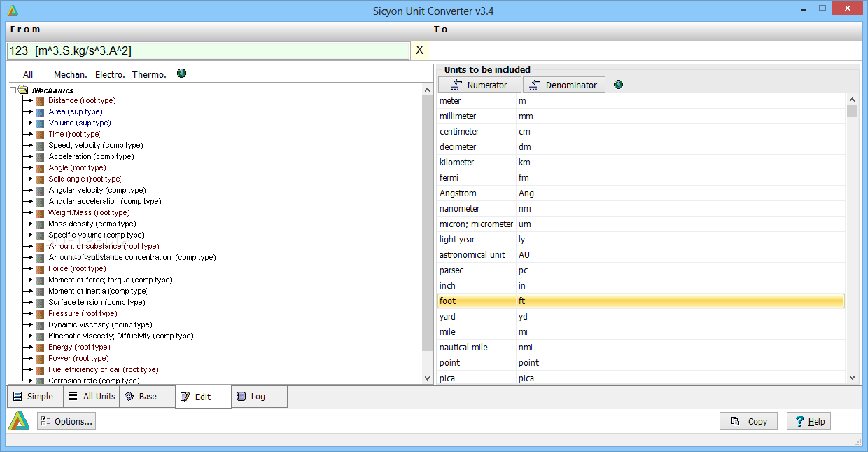Viewport: 868px width, 452px height.
Task: Click the icon beside Area (sup type)
Action: pos(40,112)
